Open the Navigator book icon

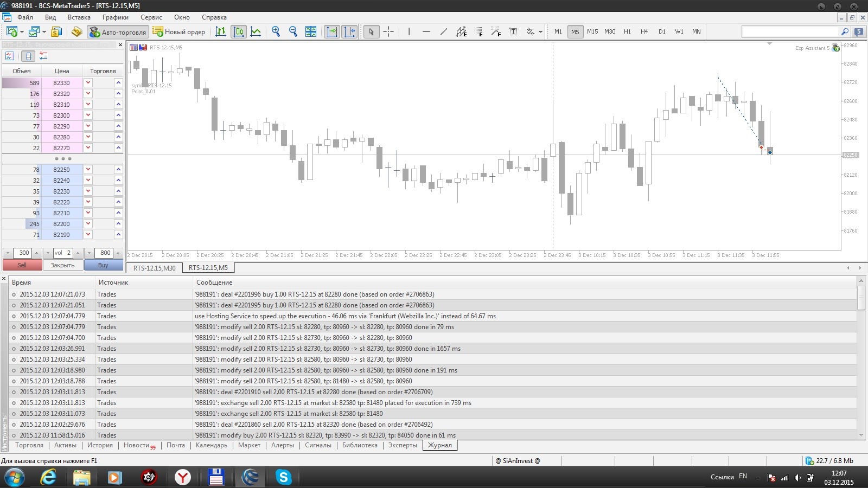click(x=76, y=31)
